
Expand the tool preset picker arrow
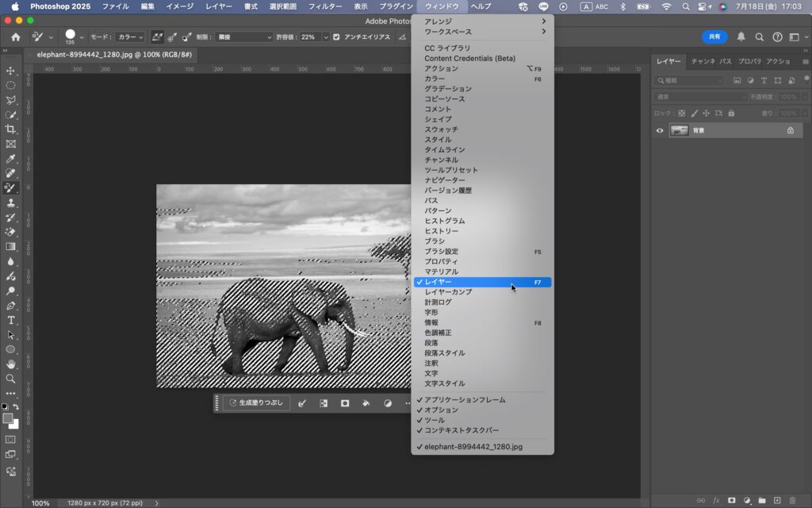pos(51,37)
